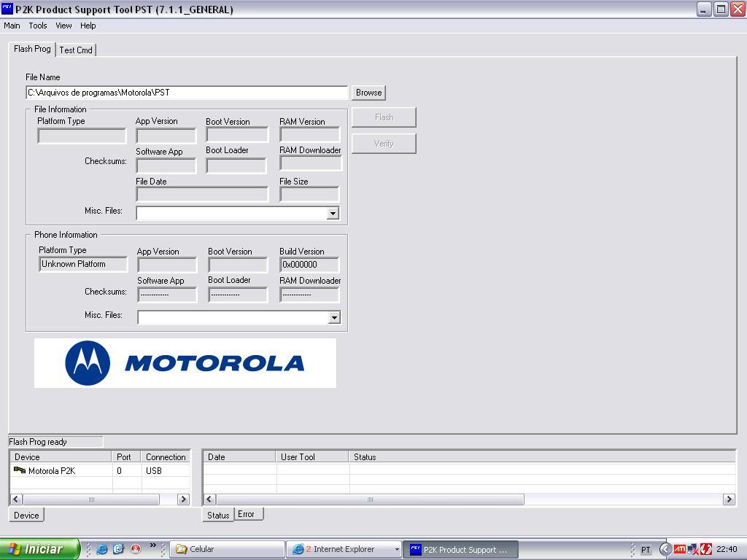Switch to the Flash Prog tab
The image size is (747, 560).
(x=32, y=49)
